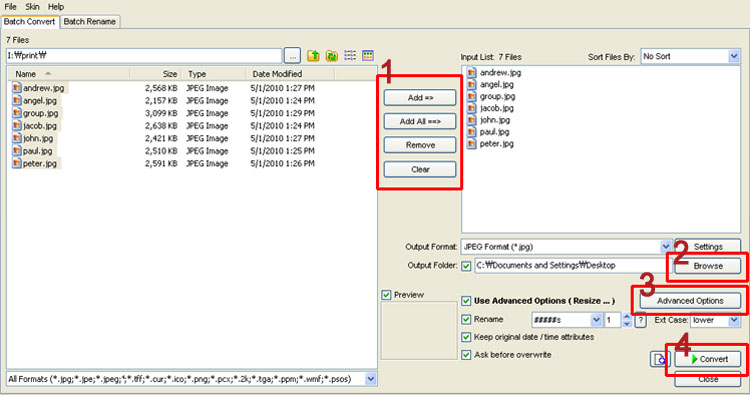Select peter.jpg icon in source file list
750x395 pixels.
[x=17, y=164]
